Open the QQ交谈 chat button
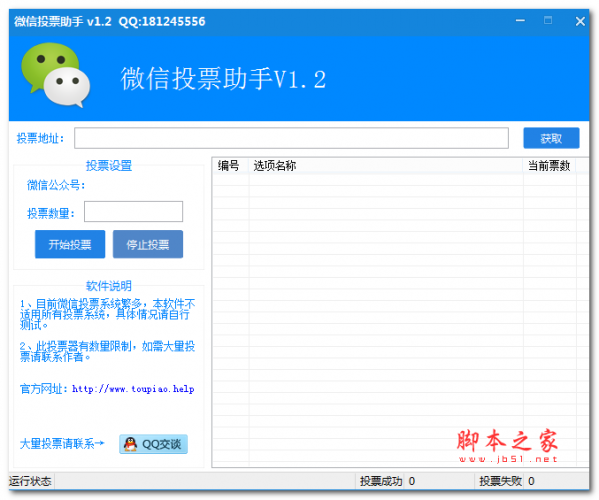The width and height of the screenshot is (599, 500). point(153,444)
